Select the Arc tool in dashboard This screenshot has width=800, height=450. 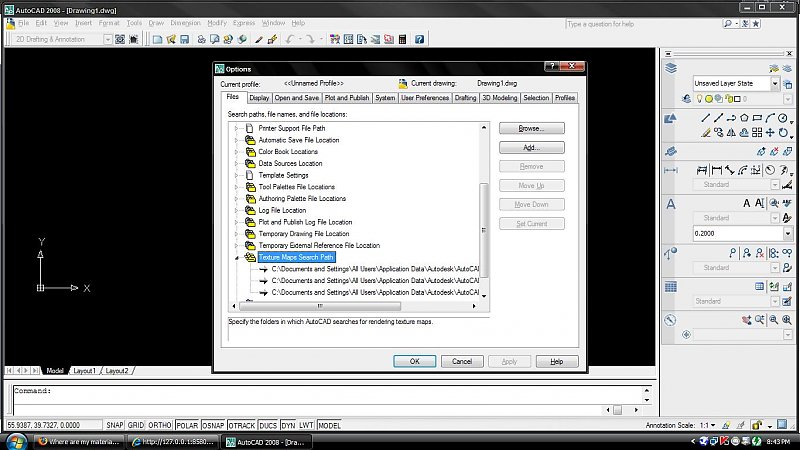pos(770,118)
